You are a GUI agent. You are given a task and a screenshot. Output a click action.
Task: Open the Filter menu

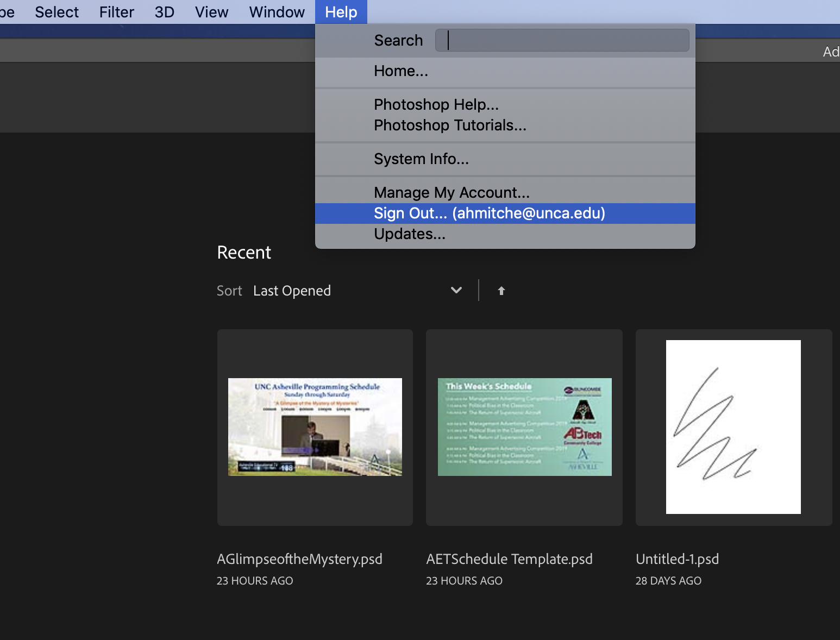(116, 12)
